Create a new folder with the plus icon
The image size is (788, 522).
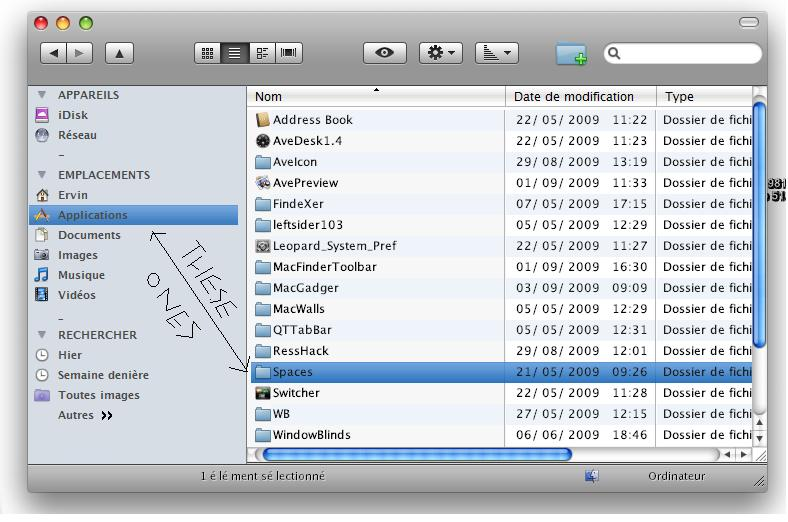click(571, 54)
